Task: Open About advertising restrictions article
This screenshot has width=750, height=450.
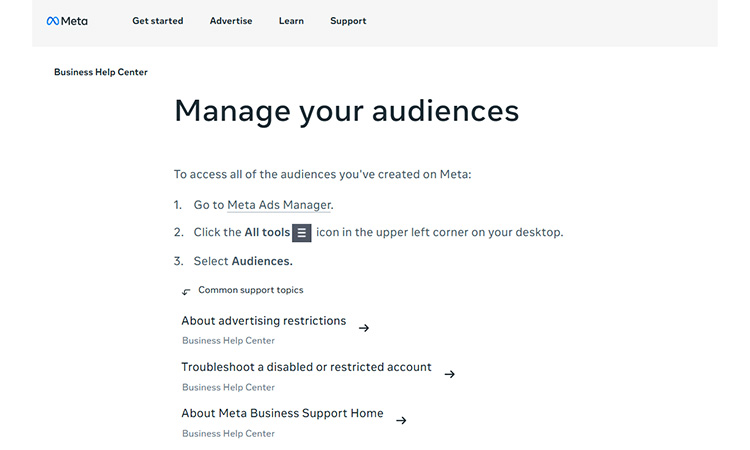Action: [264, 320]
